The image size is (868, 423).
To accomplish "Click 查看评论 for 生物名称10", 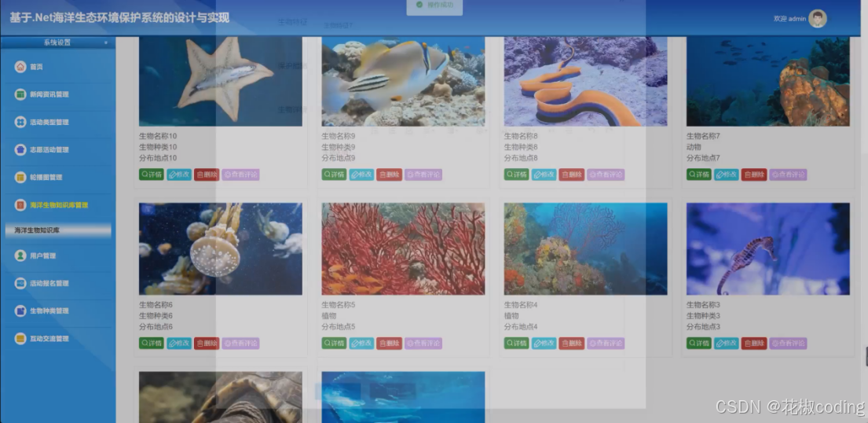I will (x=241, y=175).
